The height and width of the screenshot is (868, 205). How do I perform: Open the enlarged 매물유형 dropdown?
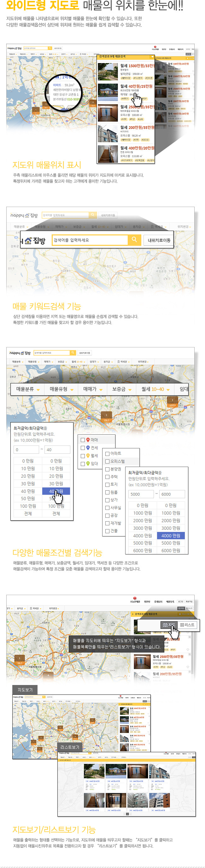pos(61,389)
